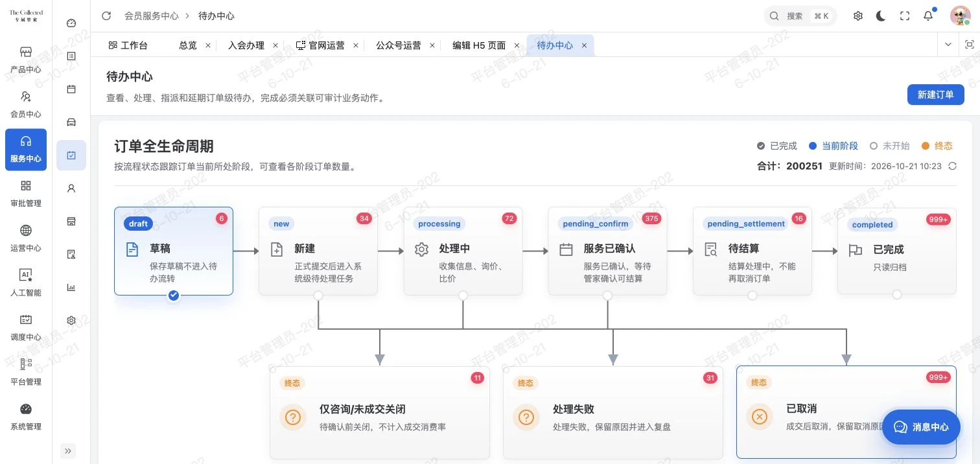Select the 待结算 stage card

tap(752, 251)
